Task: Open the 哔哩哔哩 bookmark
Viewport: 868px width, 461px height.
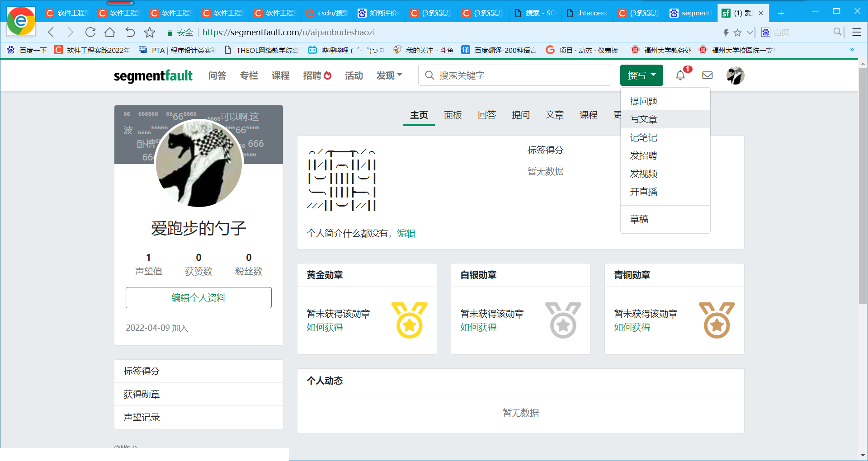Action: 346,50
